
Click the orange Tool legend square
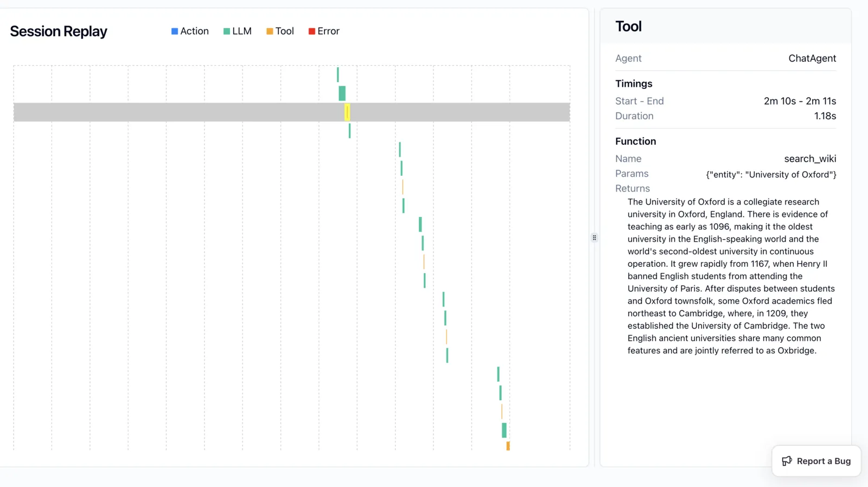[x=270, y=31]
